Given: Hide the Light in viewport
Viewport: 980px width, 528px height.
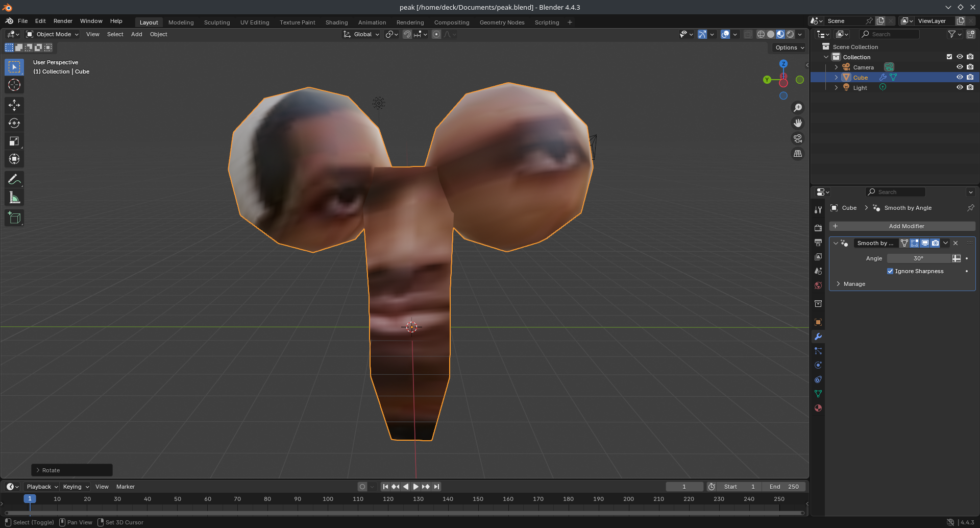Looking at the screenshot, I should pos(960,87).
